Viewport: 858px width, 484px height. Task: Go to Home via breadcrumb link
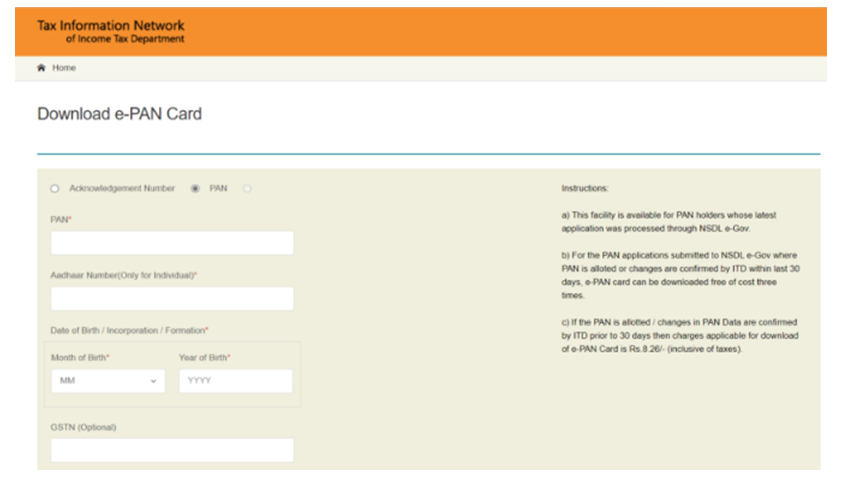point(64,68)
